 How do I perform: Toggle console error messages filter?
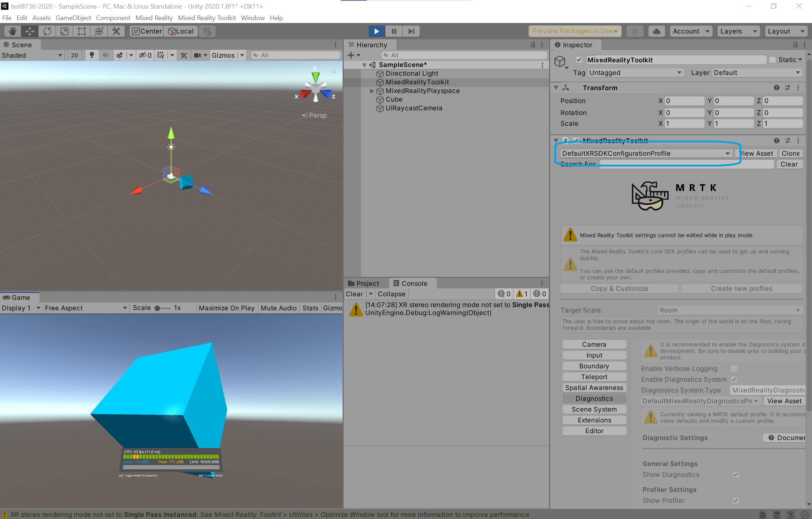click(540, 294)
